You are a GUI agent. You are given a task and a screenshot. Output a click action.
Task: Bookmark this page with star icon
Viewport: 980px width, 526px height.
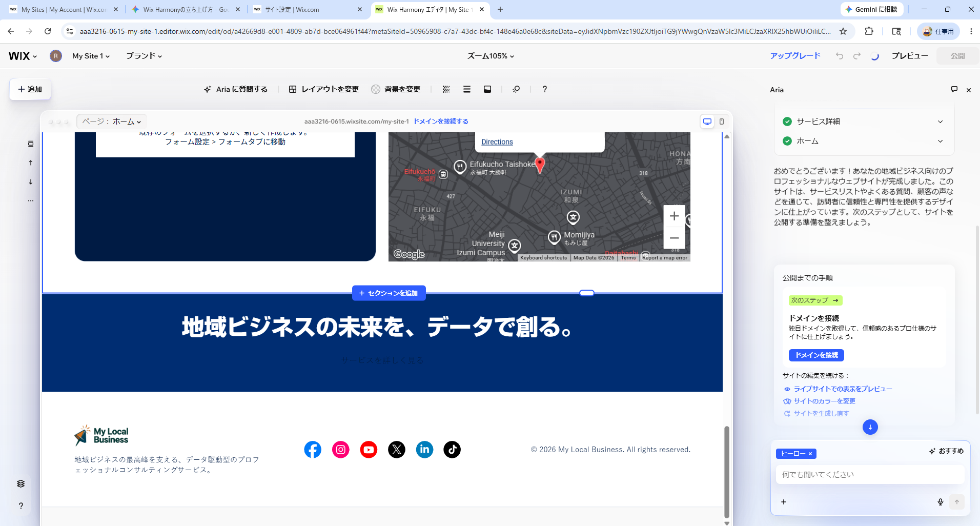(843, 31)
